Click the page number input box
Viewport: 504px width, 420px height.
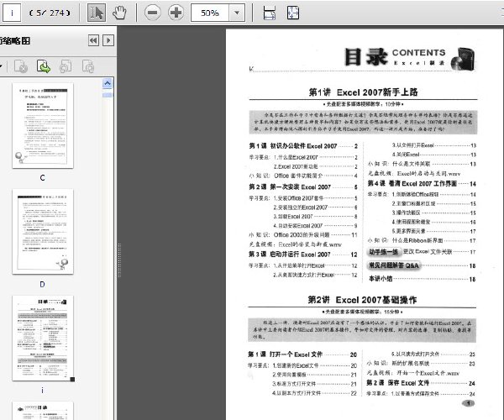[12, 13]
